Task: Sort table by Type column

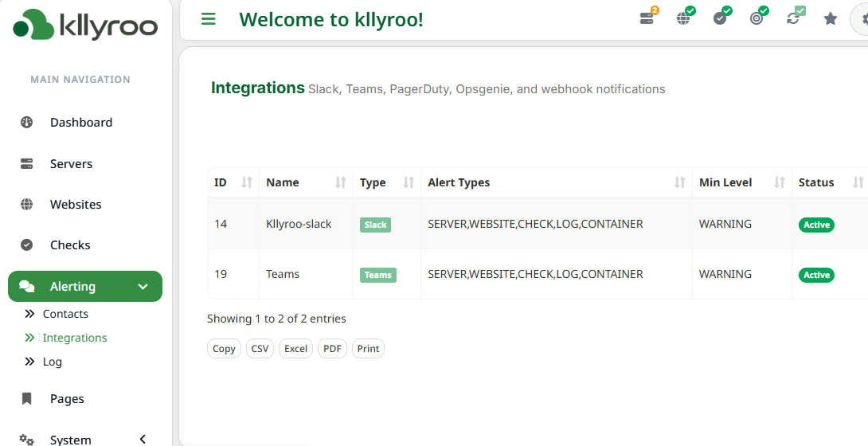Action: pyautogui.click(x=409, y=182)
